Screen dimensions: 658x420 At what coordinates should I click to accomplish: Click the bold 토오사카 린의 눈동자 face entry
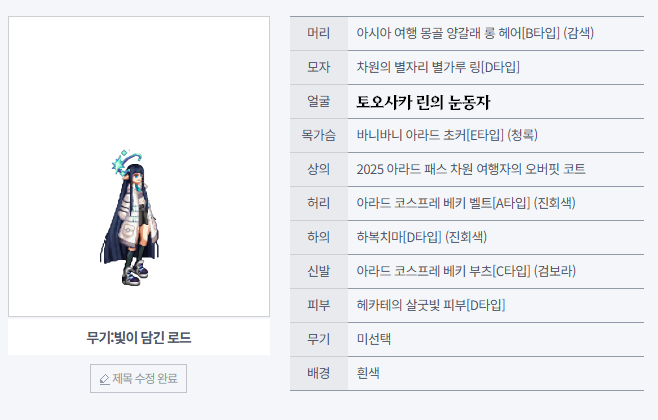pyautogui.click(x=423, y=102)
